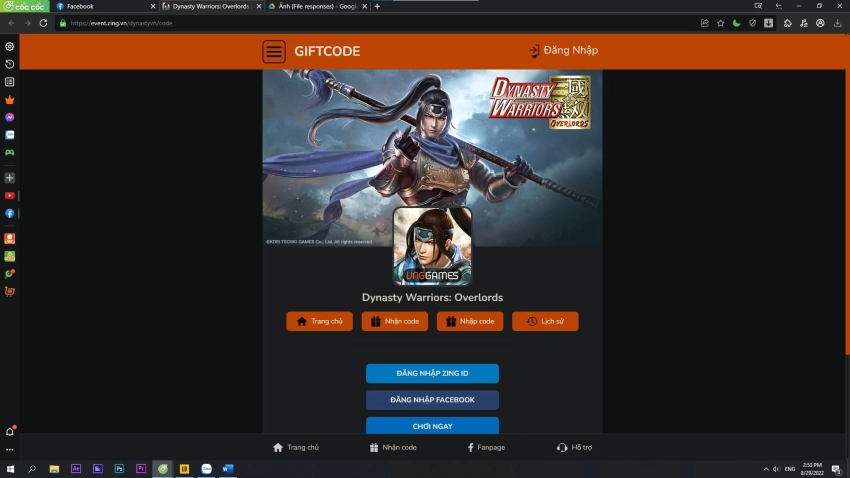
Task: Open the hamburger menu beside GIFTCODE
Action: 274,51
